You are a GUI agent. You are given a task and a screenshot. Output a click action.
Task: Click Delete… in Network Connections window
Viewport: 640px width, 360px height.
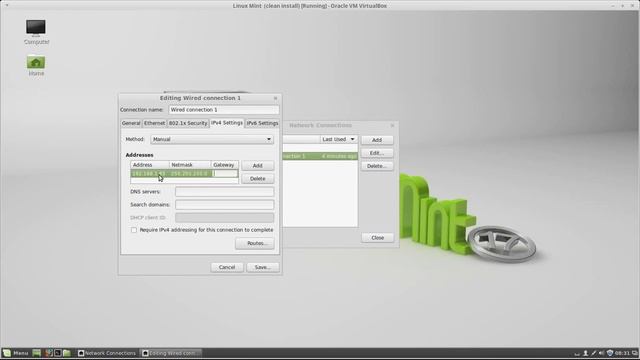point(377,166)
